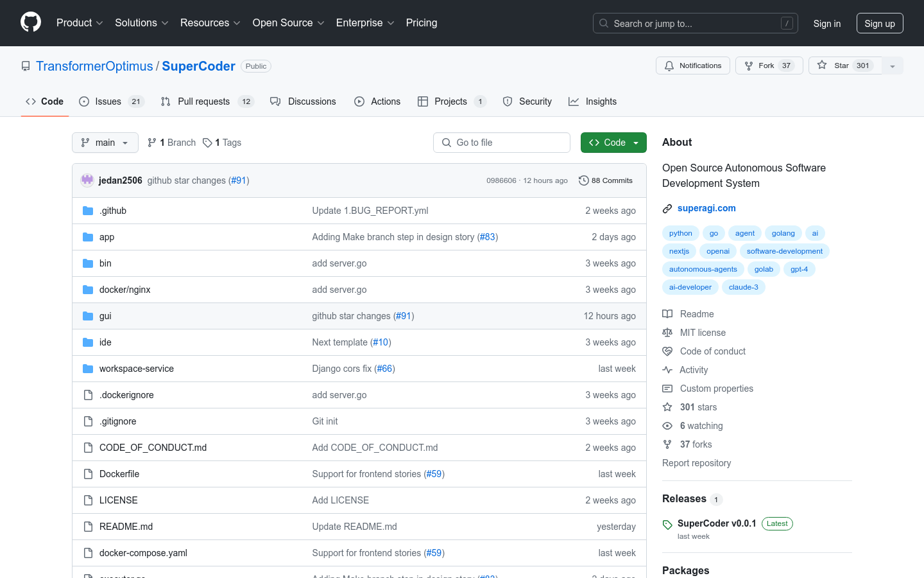
Task: Click the Sign in link
Action: [826, 24]
